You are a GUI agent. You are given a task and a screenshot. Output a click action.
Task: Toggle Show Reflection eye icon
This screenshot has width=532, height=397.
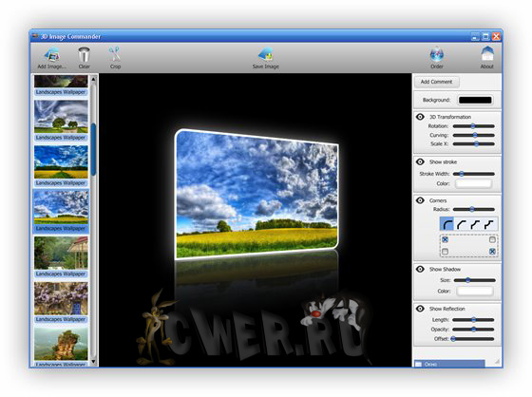(x=420, y=309)
